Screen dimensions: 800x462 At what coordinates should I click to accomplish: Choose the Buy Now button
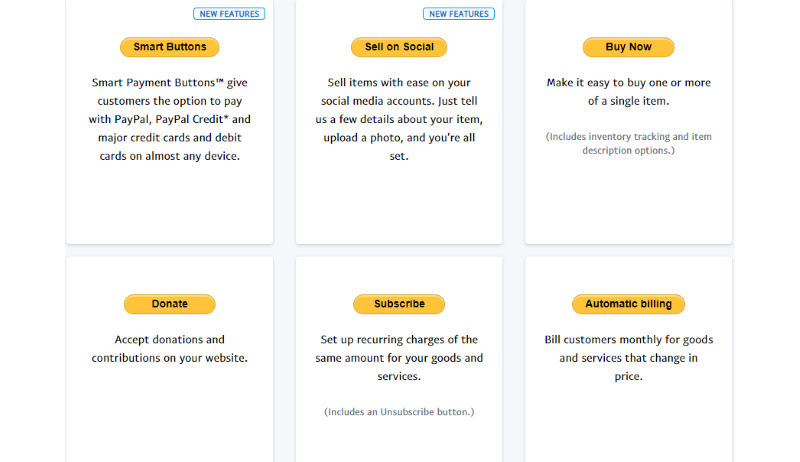click(628, 47)
